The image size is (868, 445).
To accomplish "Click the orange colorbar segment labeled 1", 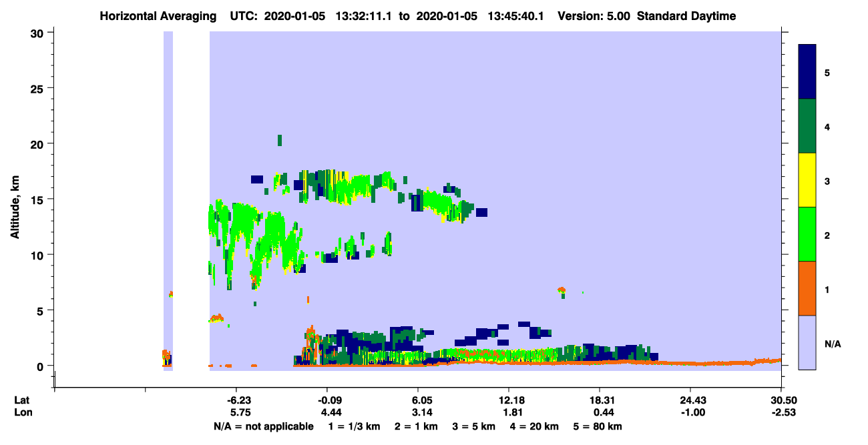I will (x=807, y=288).
